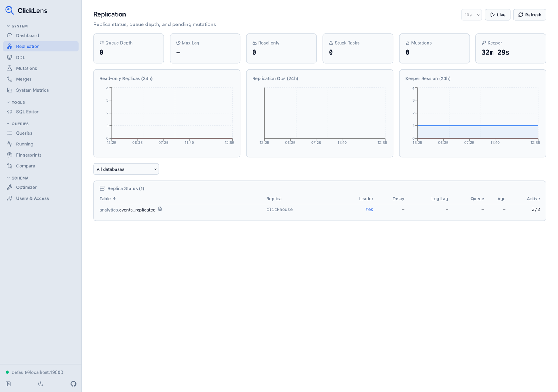The image size is (558, 392).
Task: Click the Users & Access people icon
Action: (10, 198)
